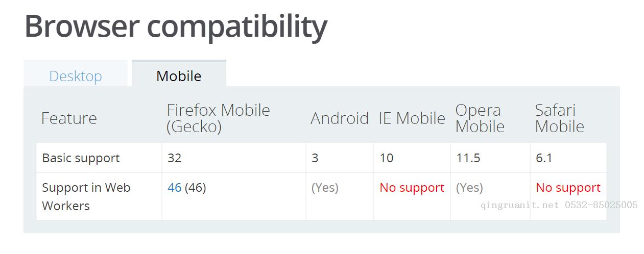Click the red No support under Safari Mobile

point(568,188)
